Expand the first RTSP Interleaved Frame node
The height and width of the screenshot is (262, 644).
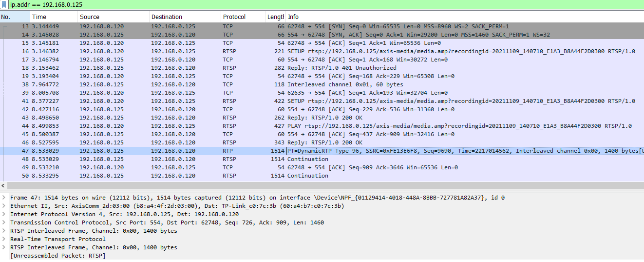(x=4, y=231)
